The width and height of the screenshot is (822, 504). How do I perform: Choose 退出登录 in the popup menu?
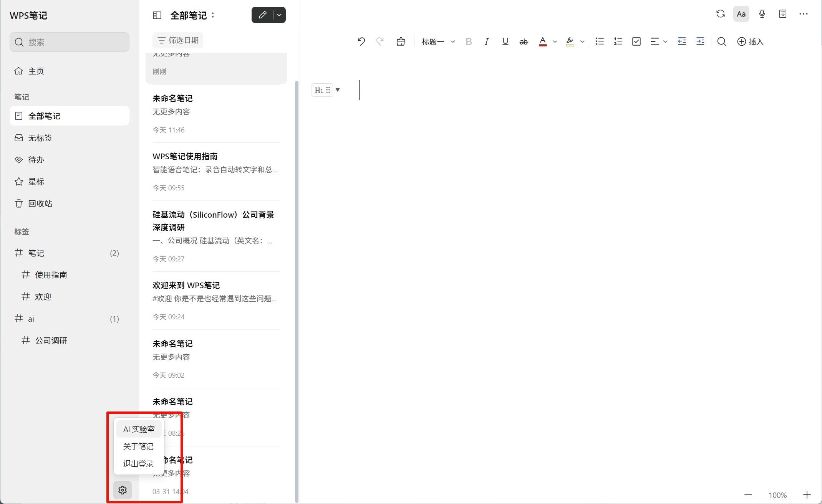139,464
